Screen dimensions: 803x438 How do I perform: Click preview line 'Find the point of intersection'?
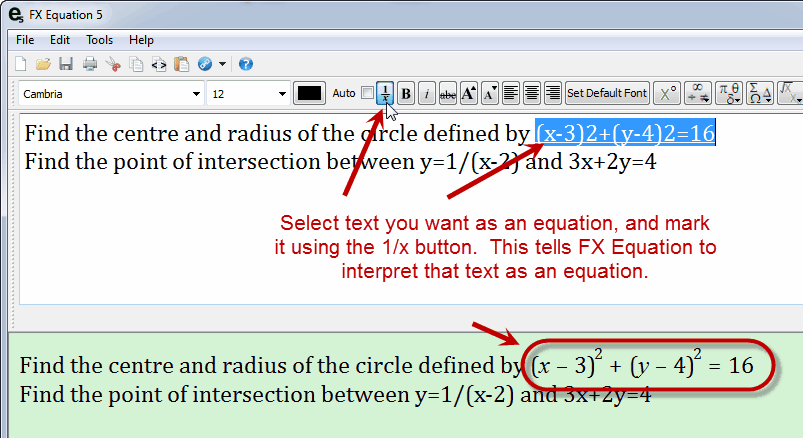(x=335, y=395)
